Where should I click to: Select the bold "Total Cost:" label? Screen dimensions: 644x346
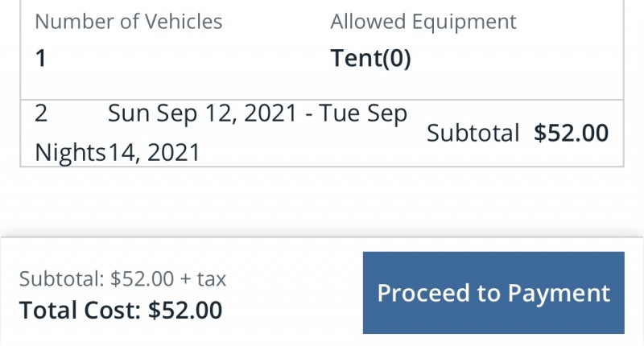click(80, 310)
